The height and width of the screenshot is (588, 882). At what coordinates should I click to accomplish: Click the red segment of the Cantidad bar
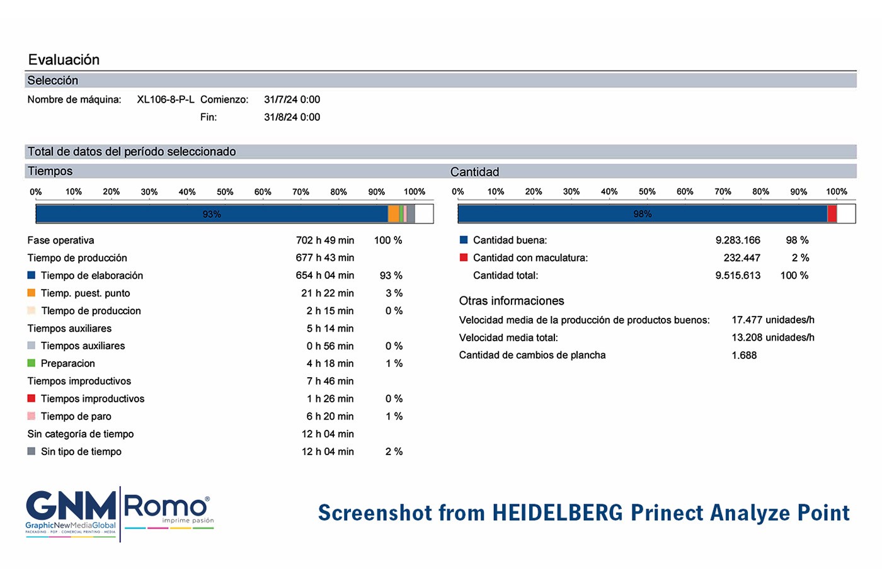click(x=832, y=214)
